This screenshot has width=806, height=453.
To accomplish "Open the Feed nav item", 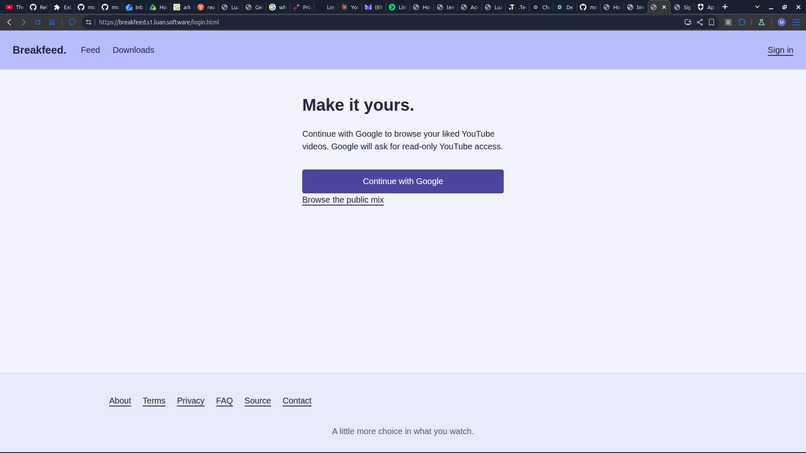I will click(90, 50).
